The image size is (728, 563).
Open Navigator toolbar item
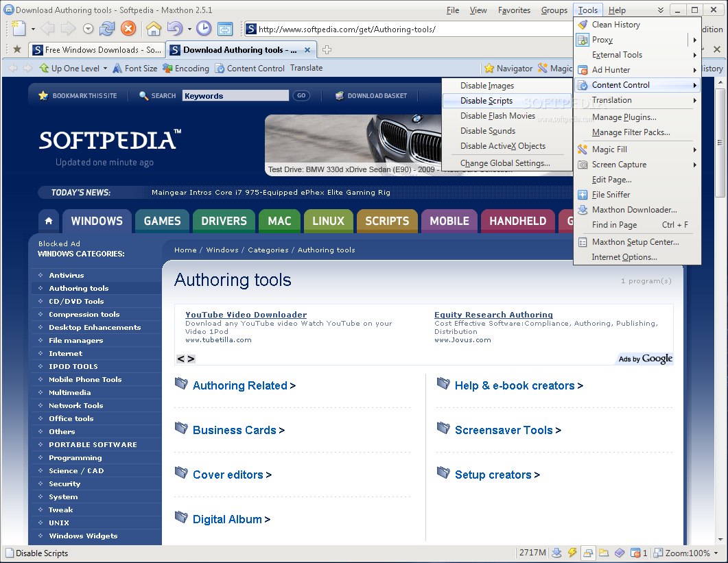click(x=508, y=68)
